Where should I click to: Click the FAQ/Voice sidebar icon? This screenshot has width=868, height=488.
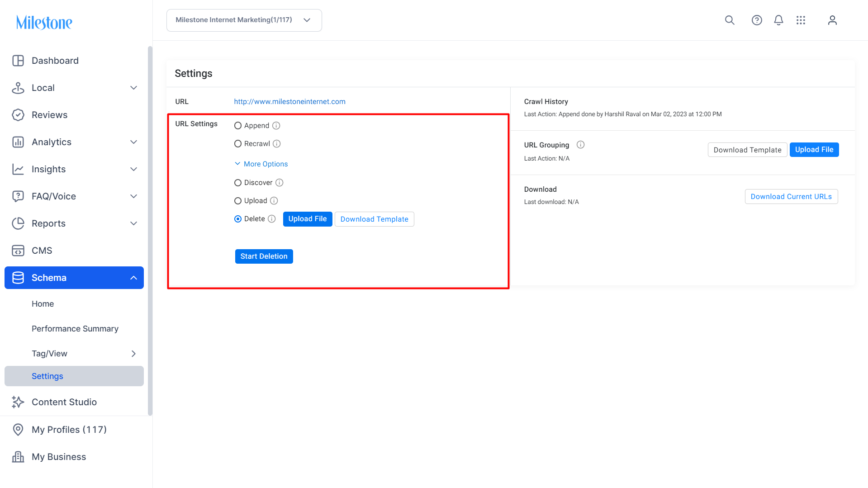pyautogui.click(x=18, y=196)
